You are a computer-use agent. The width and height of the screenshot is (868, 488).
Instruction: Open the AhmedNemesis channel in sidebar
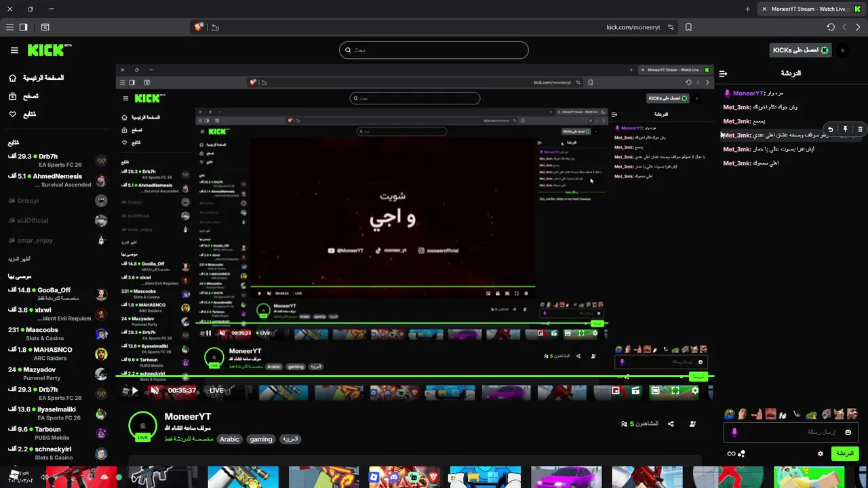pos(57,180)
